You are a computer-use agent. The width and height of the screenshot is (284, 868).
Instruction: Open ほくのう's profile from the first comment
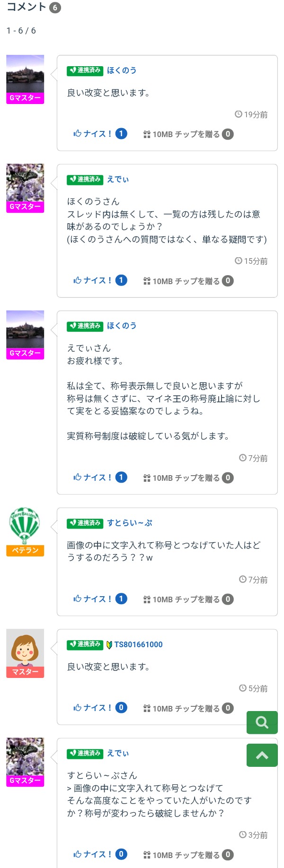click(x=122, y=70)
